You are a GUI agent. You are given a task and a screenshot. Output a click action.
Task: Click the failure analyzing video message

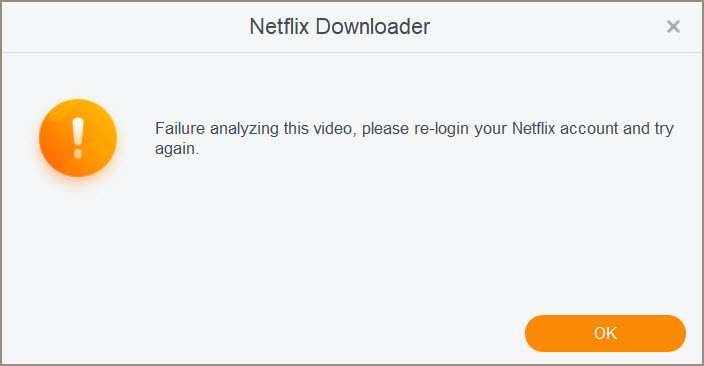(x=414, y=138)
